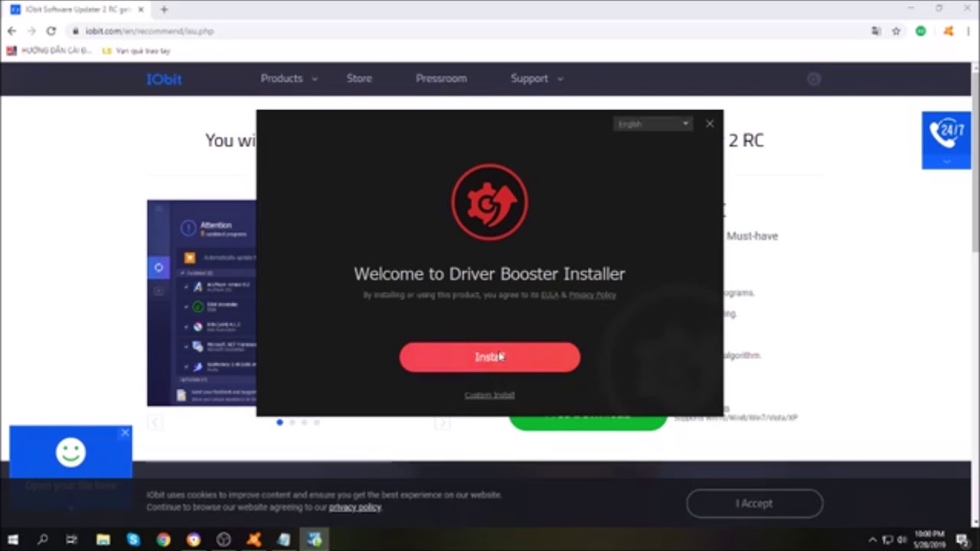Click the installer icon in taskbar
The image size is (980, 551).
coord(314,540)
